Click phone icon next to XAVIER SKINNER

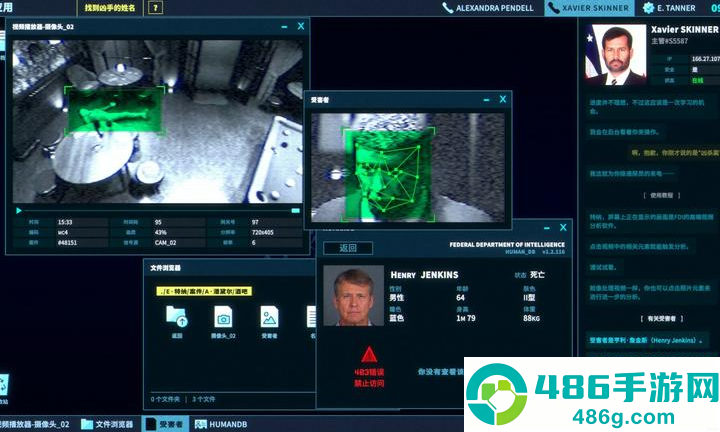554,8
